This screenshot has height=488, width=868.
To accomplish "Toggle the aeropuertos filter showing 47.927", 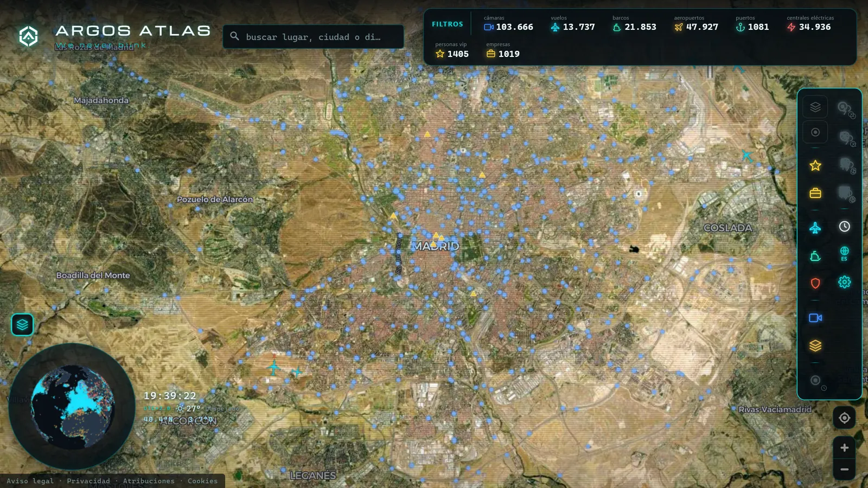I will click(696, 23).
